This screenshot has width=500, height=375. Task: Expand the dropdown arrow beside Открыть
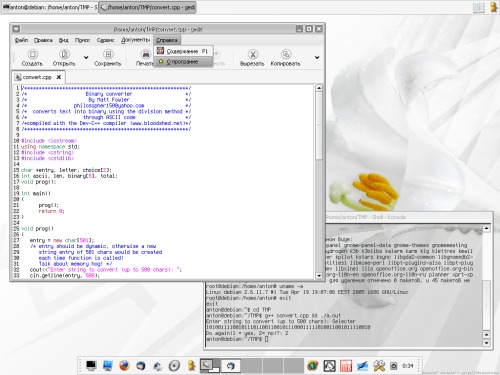[86, 57]
